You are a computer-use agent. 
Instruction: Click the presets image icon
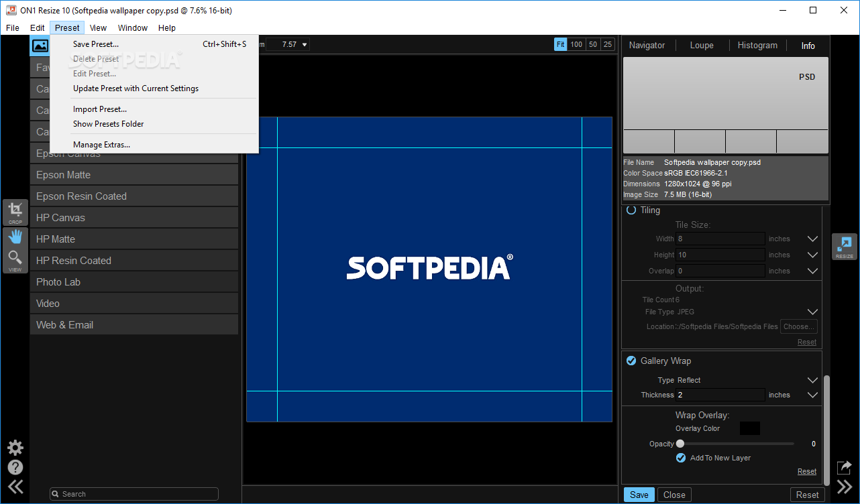point(40,46)
